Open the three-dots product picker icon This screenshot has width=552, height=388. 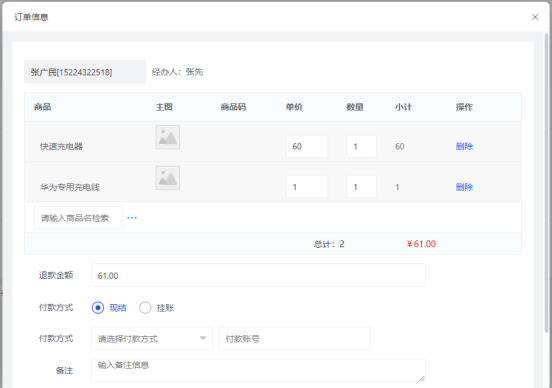coord(132,218)
